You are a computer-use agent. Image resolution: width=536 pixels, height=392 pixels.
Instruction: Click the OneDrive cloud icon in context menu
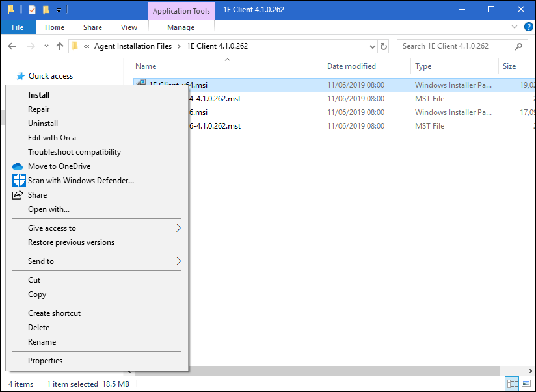tap(18, 166)
